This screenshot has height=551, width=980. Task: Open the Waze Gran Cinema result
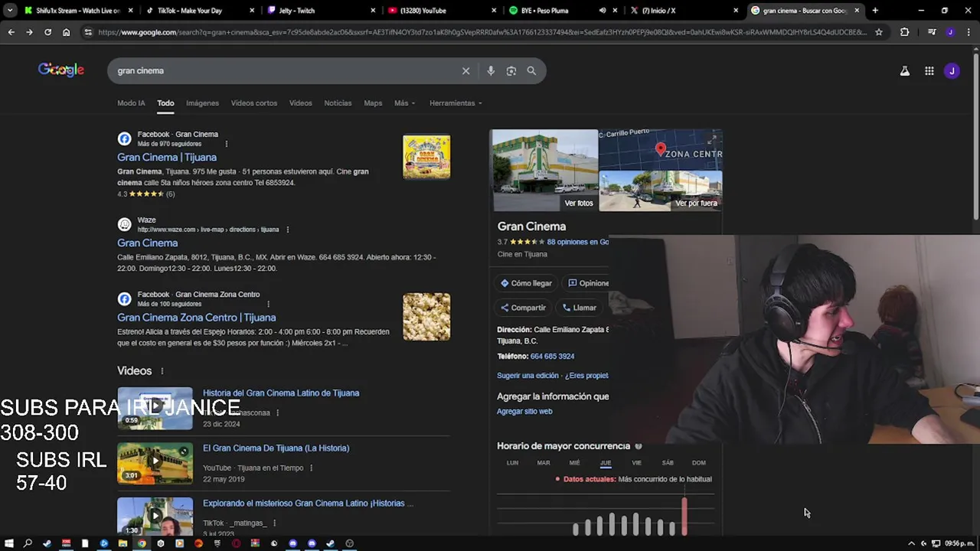coord(147,243)
